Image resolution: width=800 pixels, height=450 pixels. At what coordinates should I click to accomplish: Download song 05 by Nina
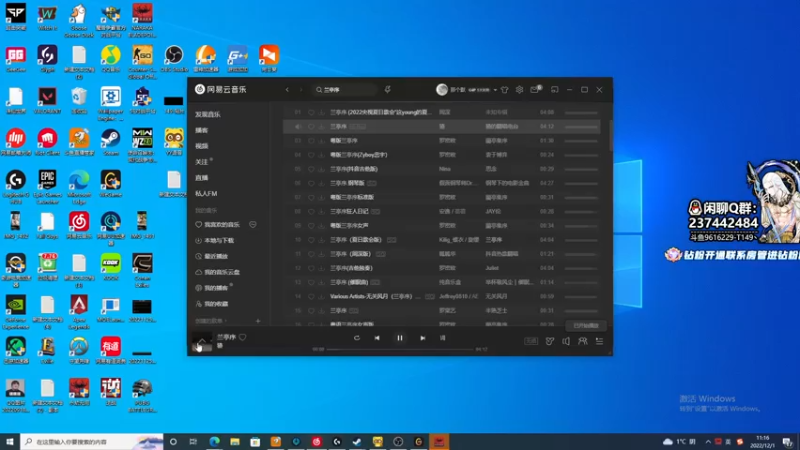tap(322, 169)
